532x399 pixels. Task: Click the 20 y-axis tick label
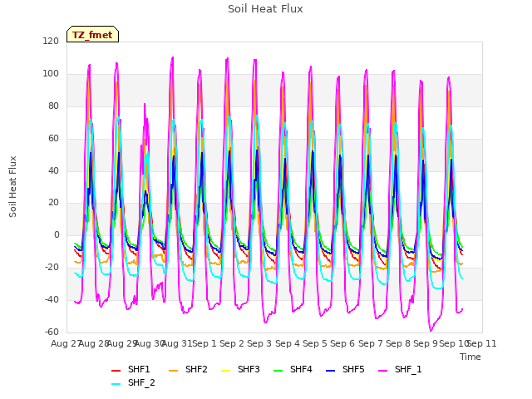pos(53,203)
